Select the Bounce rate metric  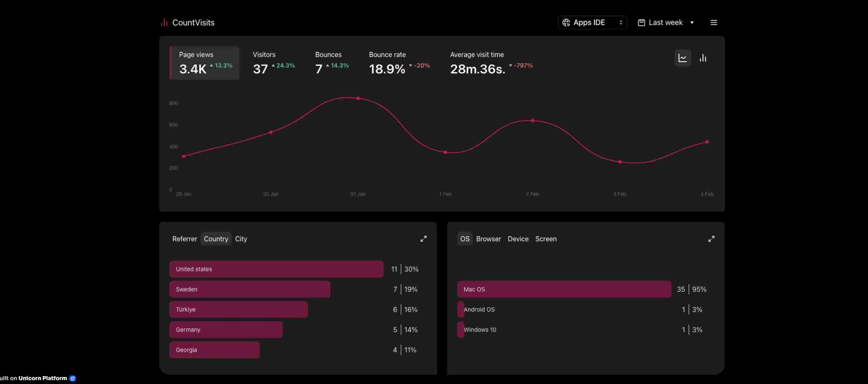click(399, 63)
